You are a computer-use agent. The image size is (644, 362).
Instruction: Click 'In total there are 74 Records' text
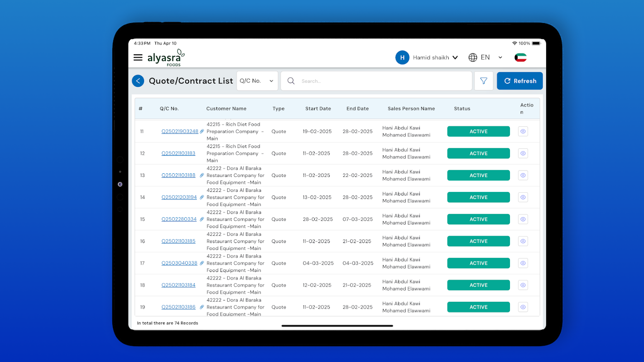(168, 323)
